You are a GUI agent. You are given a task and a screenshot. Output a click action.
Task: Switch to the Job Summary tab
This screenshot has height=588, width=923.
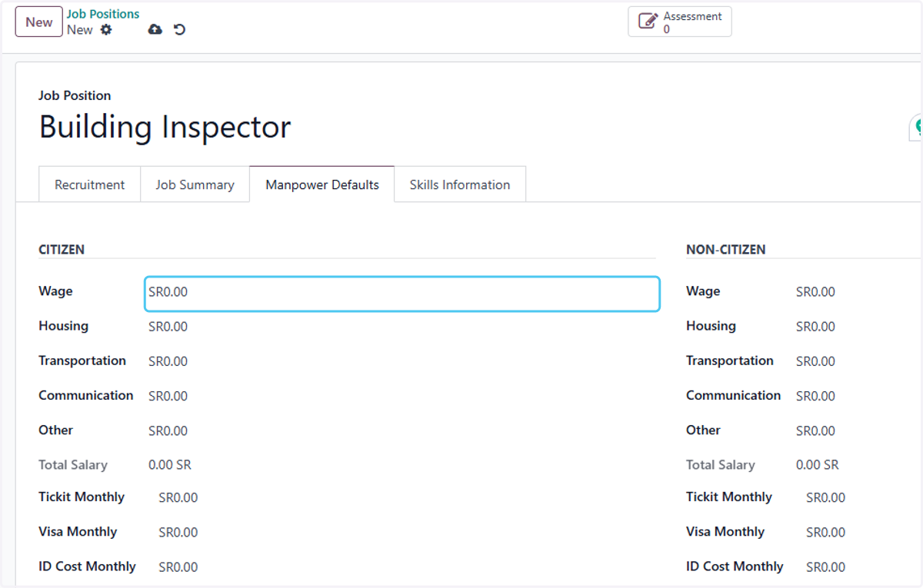tap(195, 184)
